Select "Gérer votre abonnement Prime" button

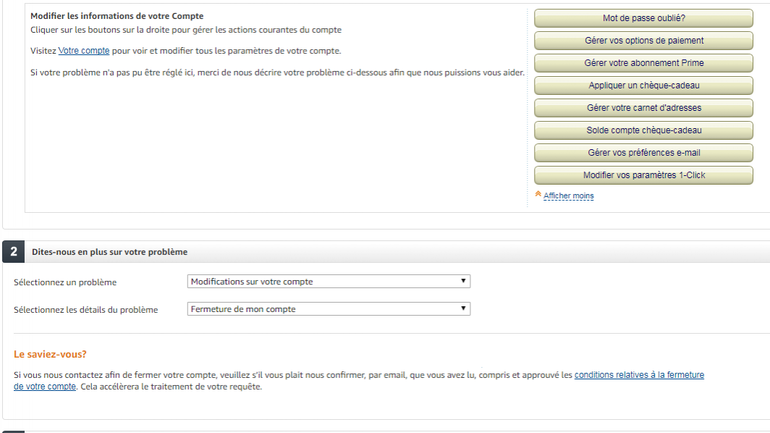click(x=643, y=63)
